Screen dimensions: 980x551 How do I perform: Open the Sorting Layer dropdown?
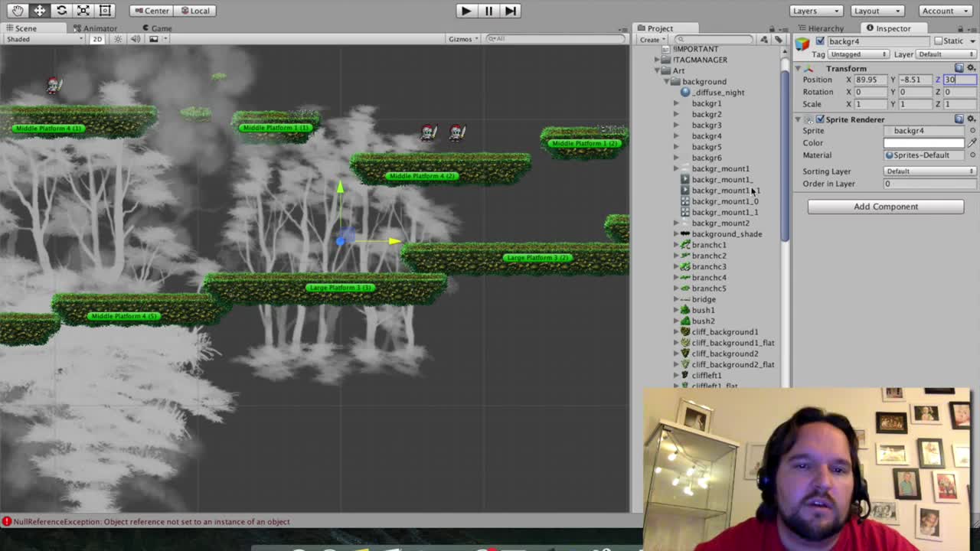click(x=929, y=171)
